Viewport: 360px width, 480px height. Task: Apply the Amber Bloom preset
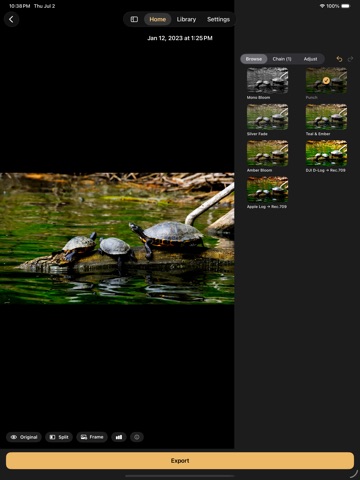point(267,153)
